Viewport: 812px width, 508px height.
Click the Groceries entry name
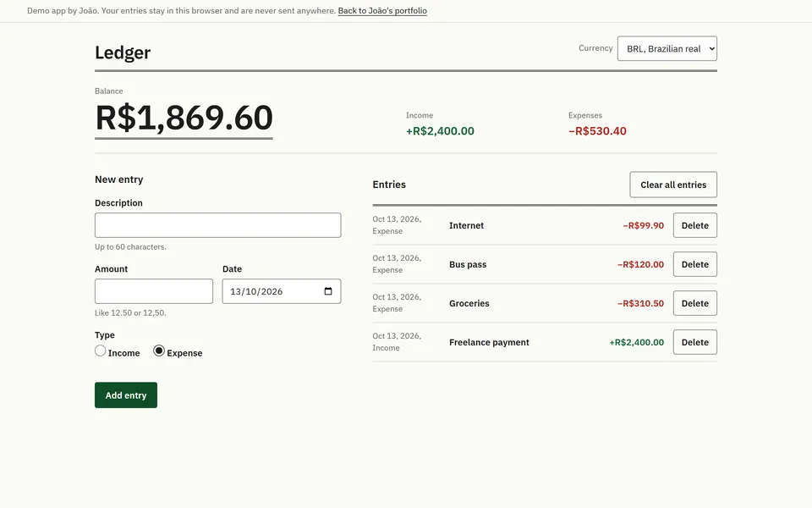[469, 303]
